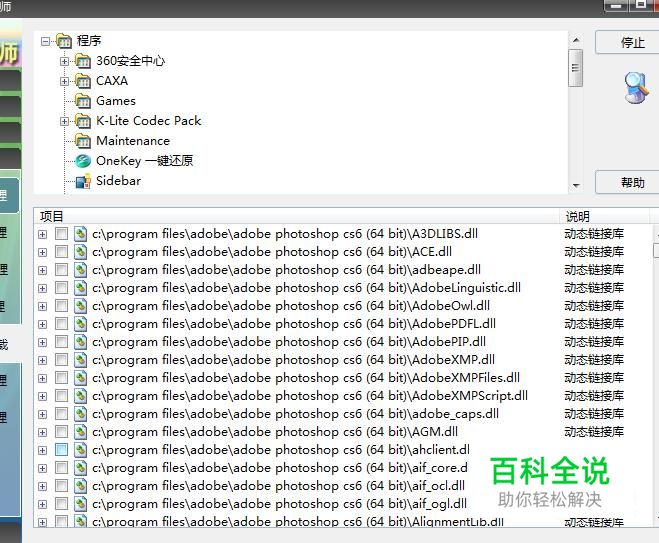Select the 360安全中心 folder icon
Screen dimensions: 659x543
(x=83, y=61)
